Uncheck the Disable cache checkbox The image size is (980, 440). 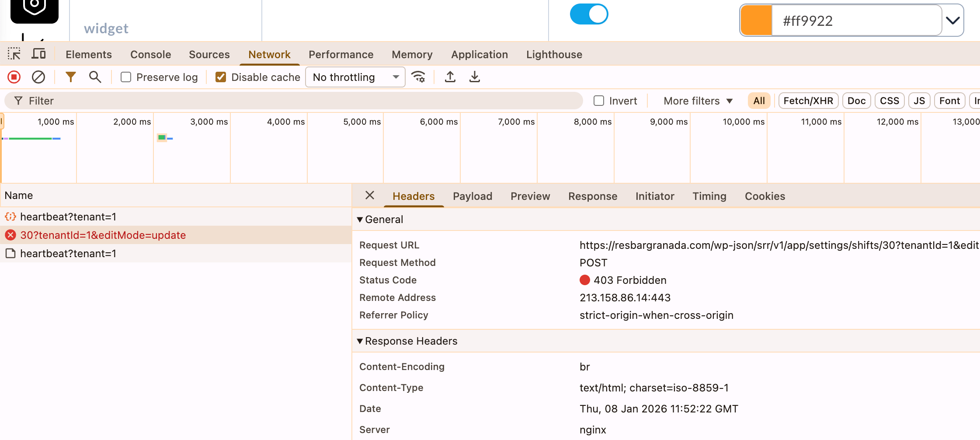[221, 77]
